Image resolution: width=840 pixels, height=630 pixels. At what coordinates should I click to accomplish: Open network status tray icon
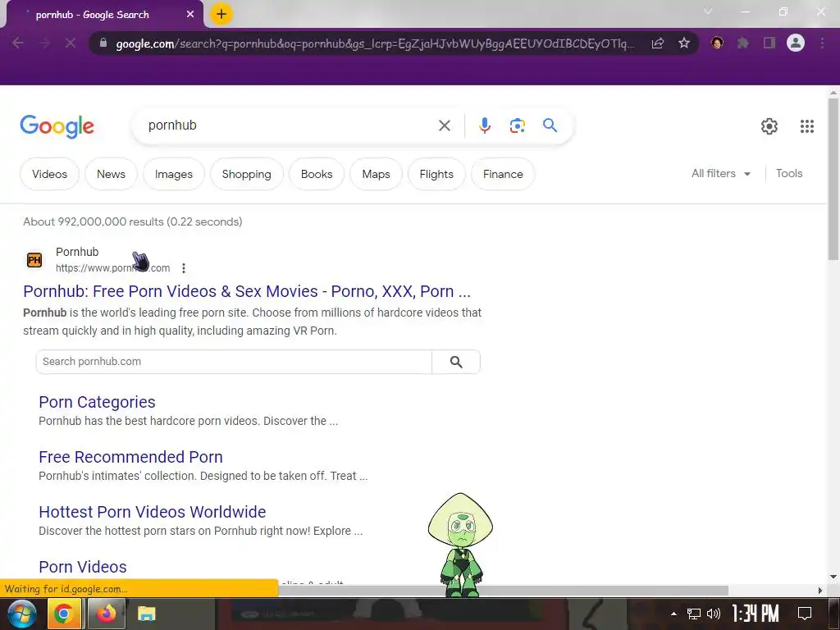(694, 614)
